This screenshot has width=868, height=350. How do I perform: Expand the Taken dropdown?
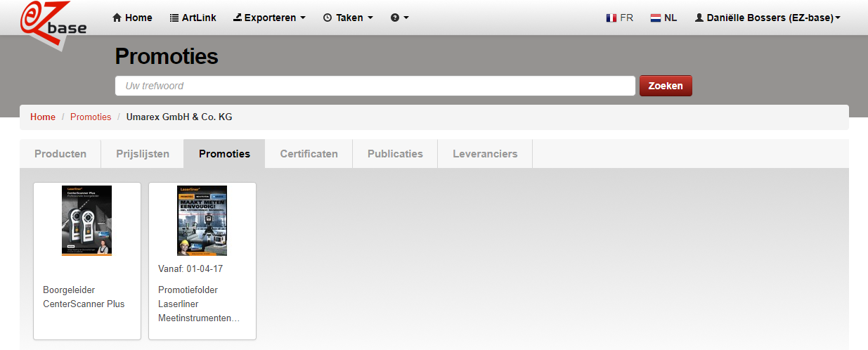(x=348, y=18)
